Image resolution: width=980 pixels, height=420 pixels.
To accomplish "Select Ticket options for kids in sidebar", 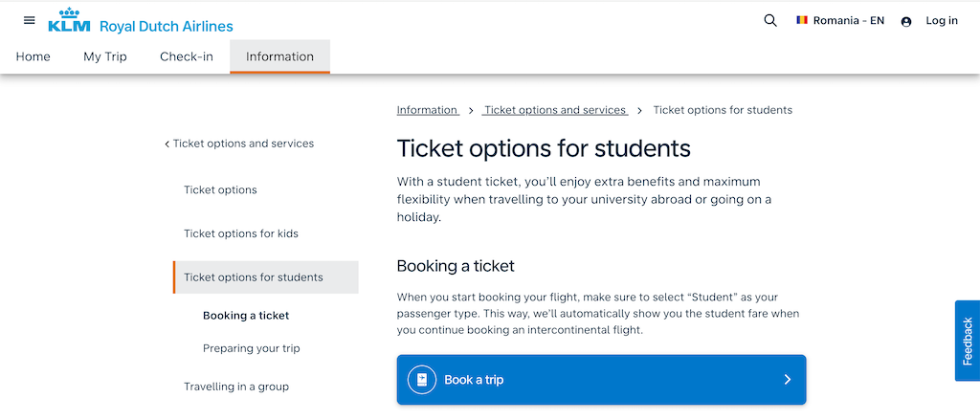I will tap(241, 233).
